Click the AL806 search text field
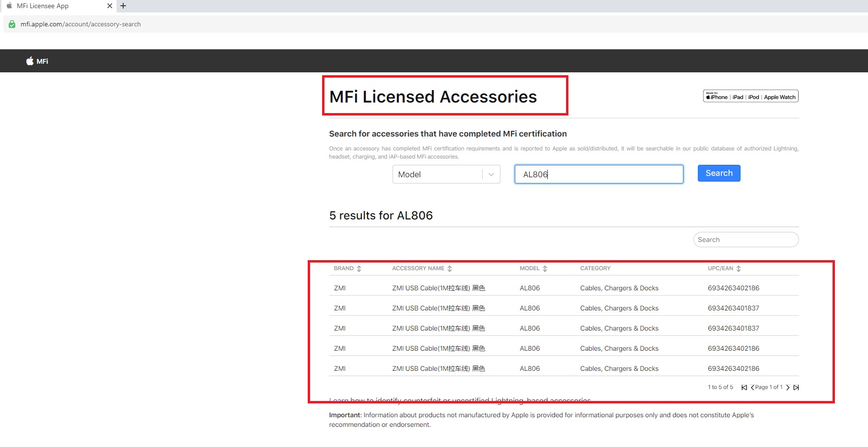This screenshot has height=447, width=868. pyautogui.click(x=598, y=174)
